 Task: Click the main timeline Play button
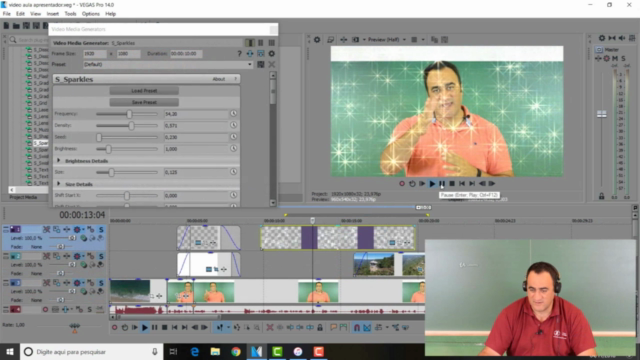(x=144, y=327)
